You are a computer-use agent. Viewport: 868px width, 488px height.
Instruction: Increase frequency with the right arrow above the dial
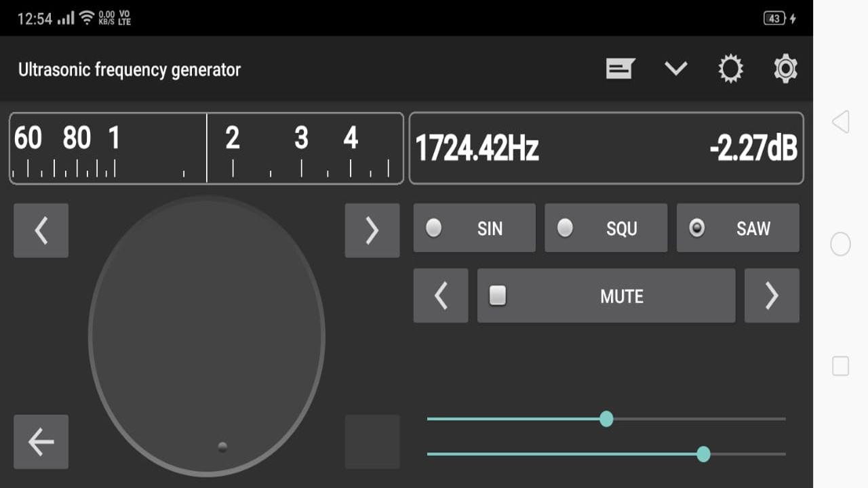pos(372,230)
